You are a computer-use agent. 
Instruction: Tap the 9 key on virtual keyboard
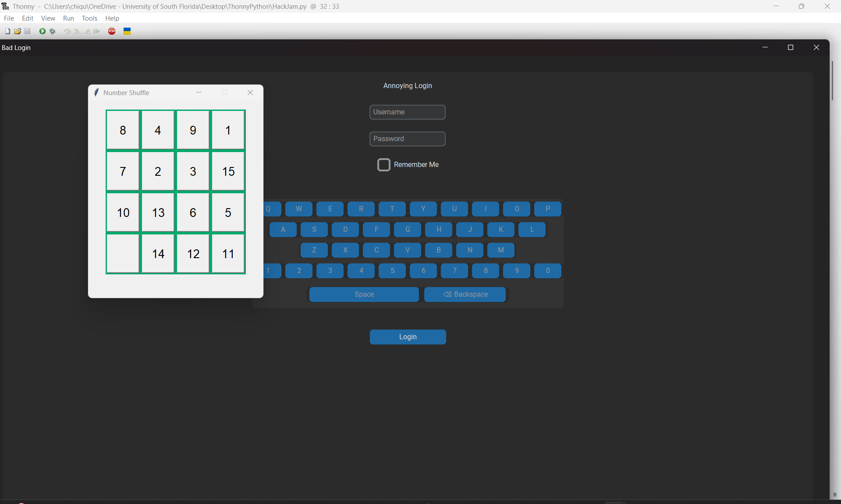[x=517, y=271]
